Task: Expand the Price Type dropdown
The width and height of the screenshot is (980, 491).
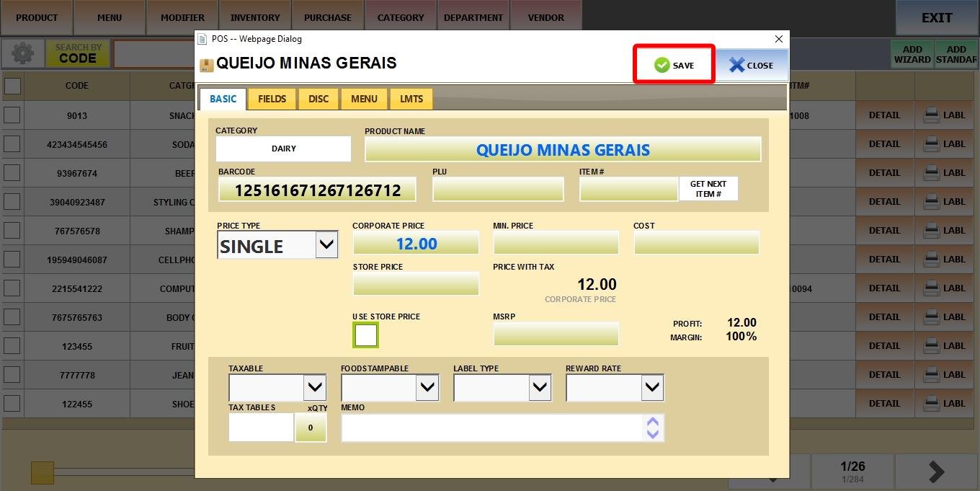Action: (326, 245)
